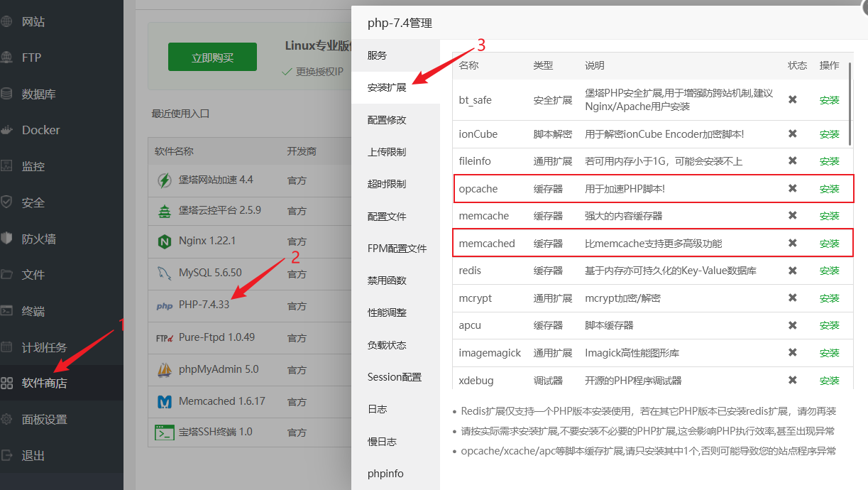The height and width of the screenshot is (490, 868).
Task: Click the 开发商 column header
Action: pyautogui.click(x=302, y=151)
